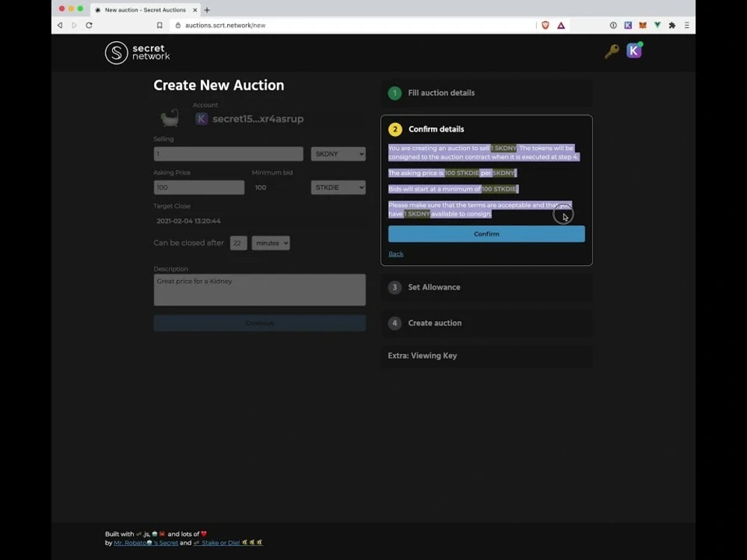Open Brave Rewards triangle icon
Screen dimensions: 747x560
pos(561,25)
